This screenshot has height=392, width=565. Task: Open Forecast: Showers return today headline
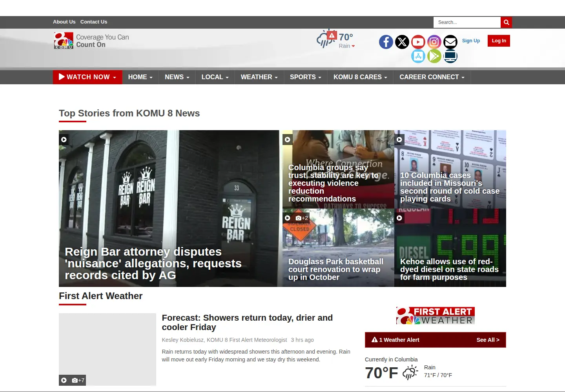pos(247,322)
